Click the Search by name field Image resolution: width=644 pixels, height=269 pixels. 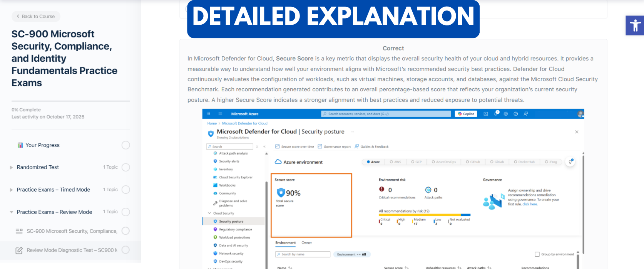303,254
